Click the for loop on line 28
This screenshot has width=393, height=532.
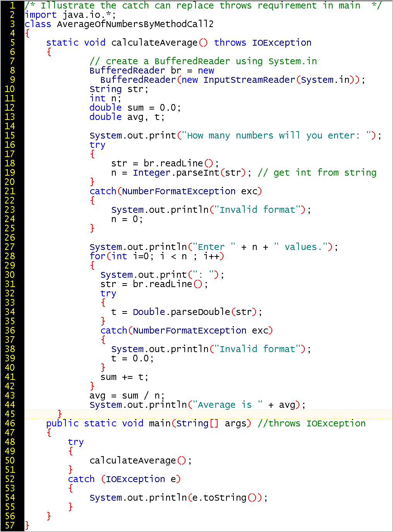point(155,256)
